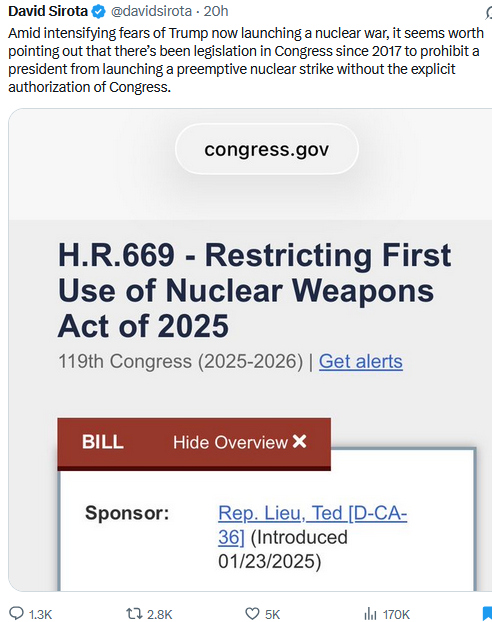Click the white X next to Hide Overview

(x=300, y=442)
